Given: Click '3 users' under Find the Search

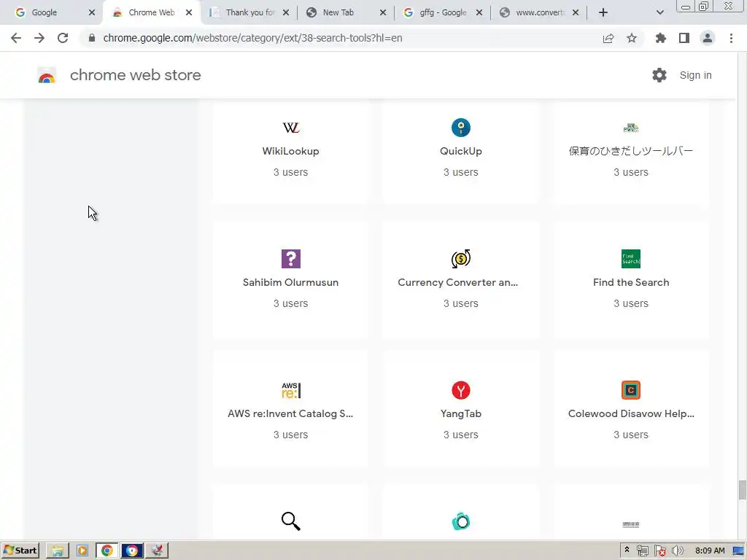Looking at the screenshot, I should 631,303.
